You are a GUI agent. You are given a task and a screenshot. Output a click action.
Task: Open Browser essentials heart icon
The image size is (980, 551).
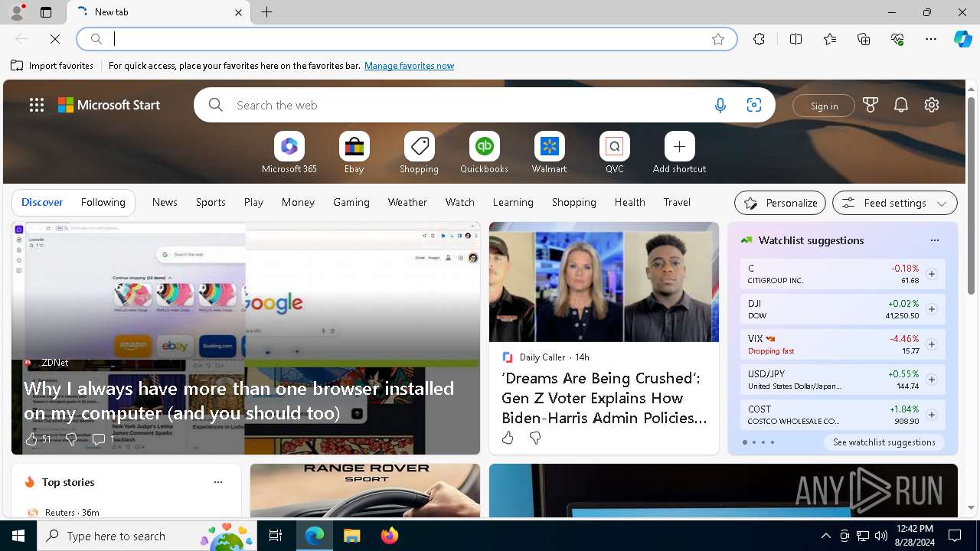897,39
